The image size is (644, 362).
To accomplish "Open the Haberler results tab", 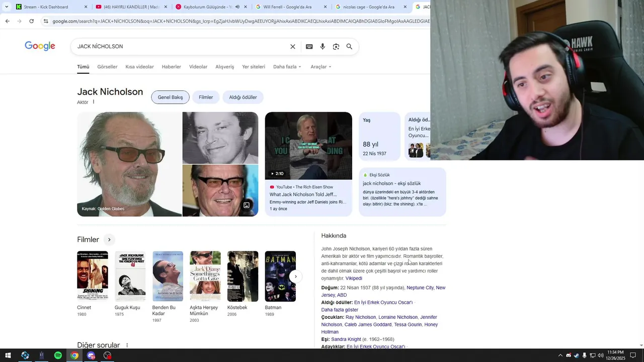I will coord(172,67).
